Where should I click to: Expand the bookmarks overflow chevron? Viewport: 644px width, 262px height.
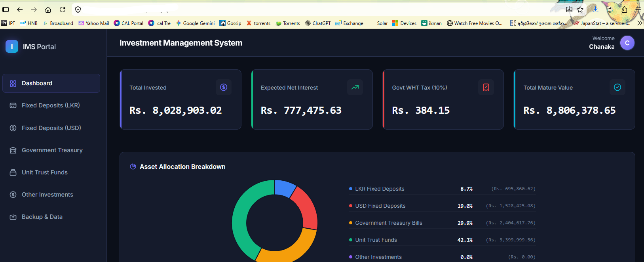coord(640,23)
